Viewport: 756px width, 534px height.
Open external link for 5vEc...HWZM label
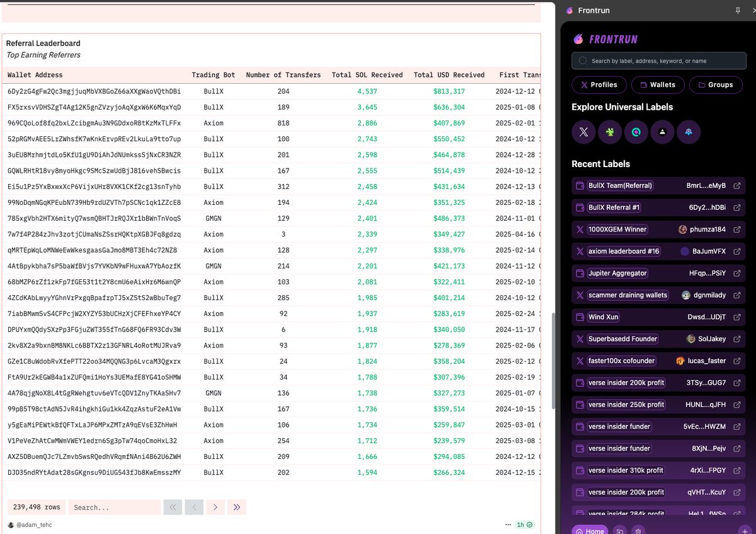(x=736, y=427)
